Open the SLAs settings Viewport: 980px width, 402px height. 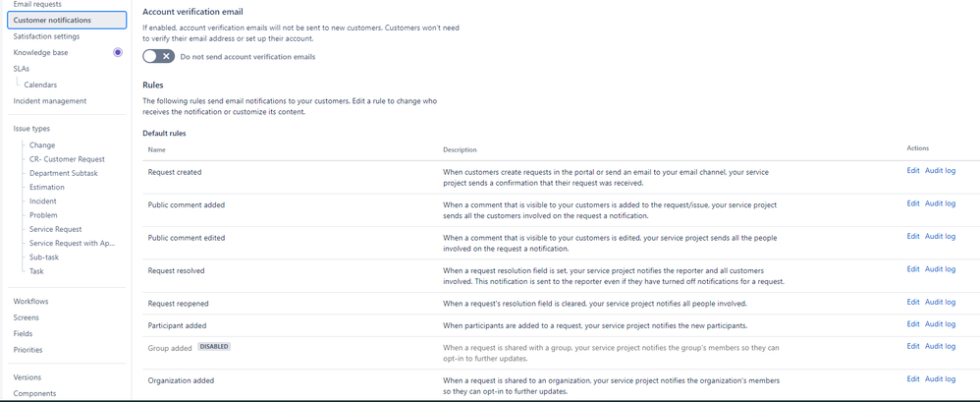22,69
